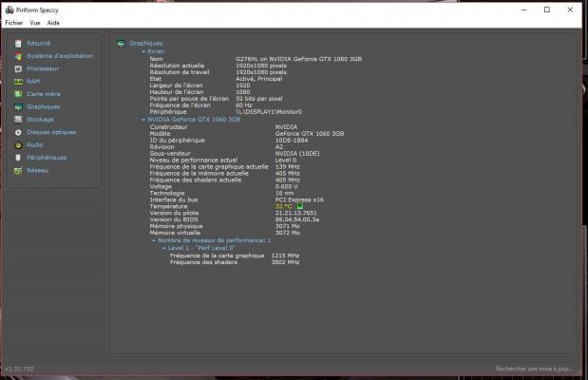Screen dimensions: 588x380
Task: Click the Voltage value 0.650 V
Action: (287, 186)
